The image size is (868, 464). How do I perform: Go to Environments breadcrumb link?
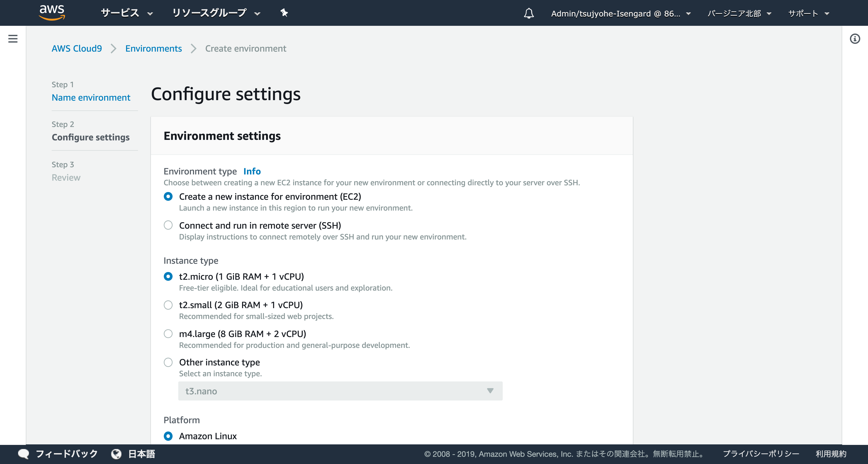pyautogui.click(x=154, y=49)
